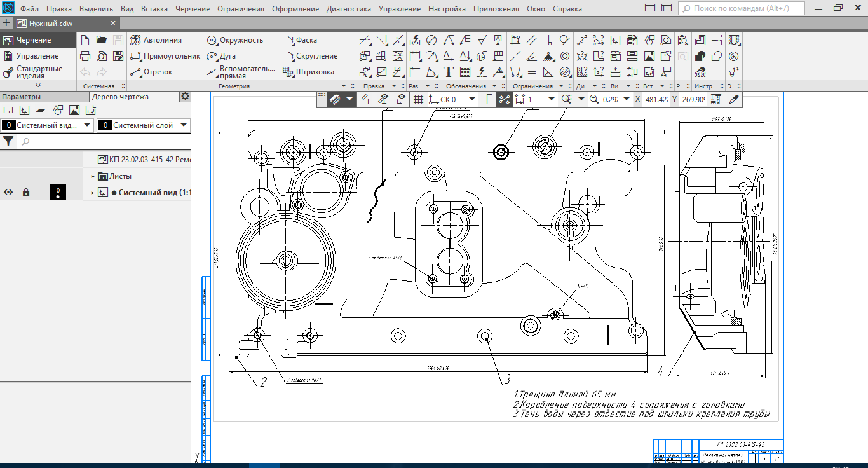
Task: Open СК 0 coordinate system dropdown
Action: pos(472,99)
